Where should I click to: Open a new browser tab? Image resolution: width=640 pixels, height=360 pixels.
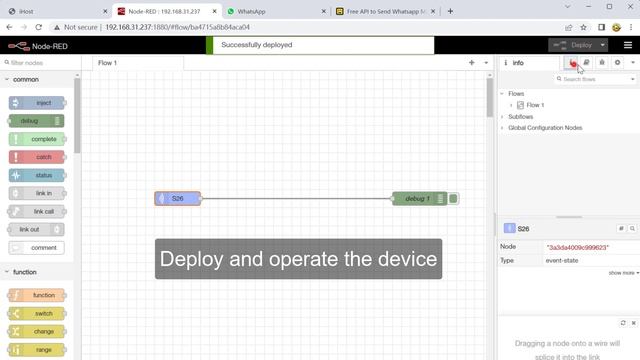(x=450, y=11)
